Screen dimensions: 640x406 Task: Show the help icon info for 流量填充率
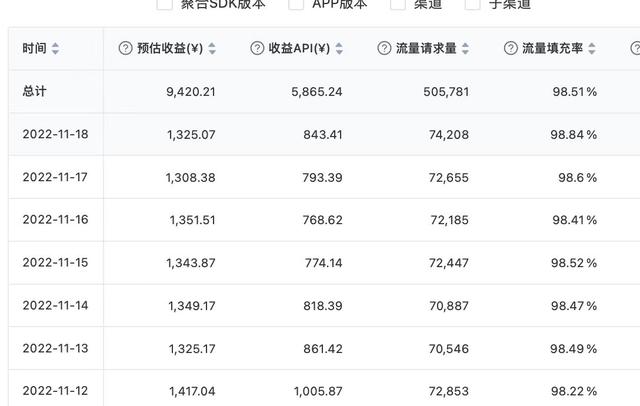point(511,48)
